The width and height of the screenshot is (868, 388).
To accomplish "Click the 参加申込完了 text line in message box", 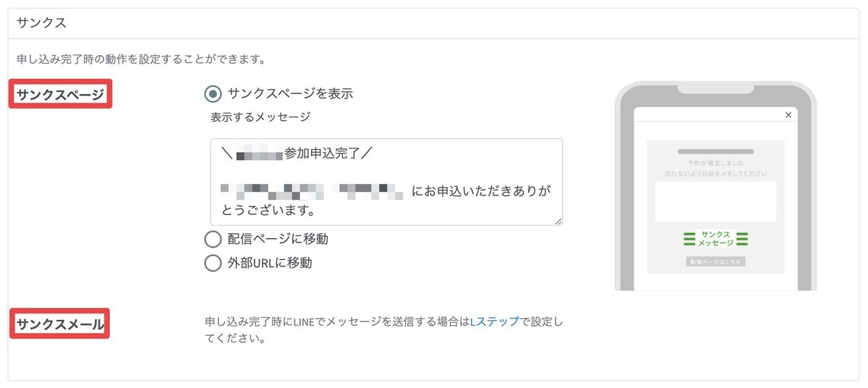I will coord(299,153).
